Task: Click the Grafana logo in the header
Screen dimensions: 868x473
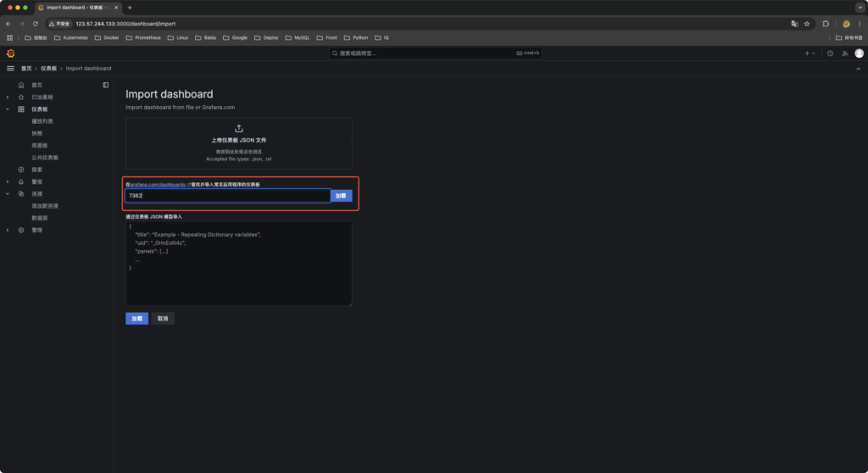Action: (11, 53)
